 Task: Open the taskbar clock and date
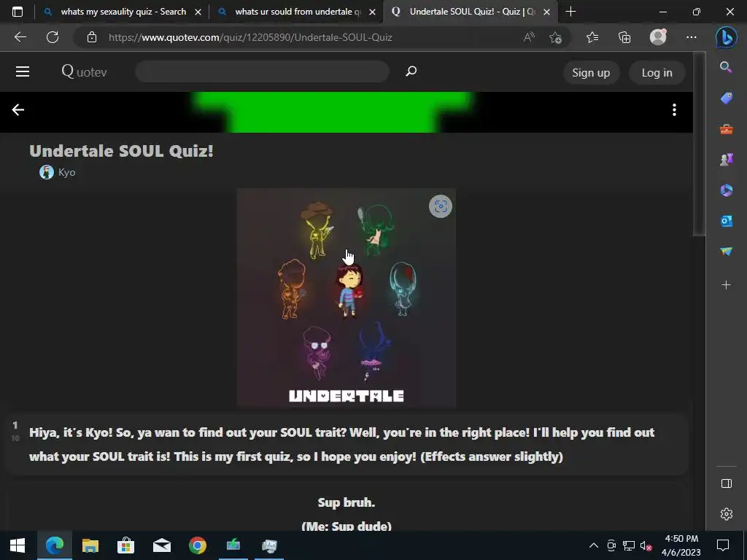click(681, 545)
